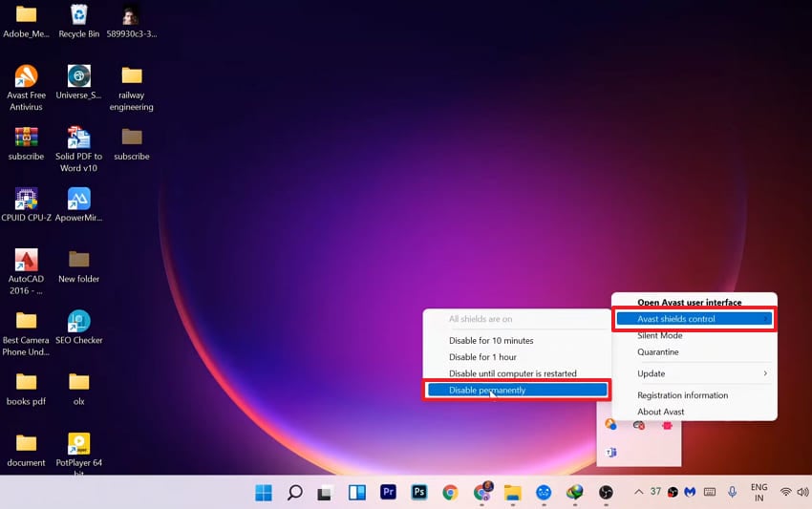Screen dimensions: 812x509
Task: Open Google Chrome from taskbar
Action: 450,493
